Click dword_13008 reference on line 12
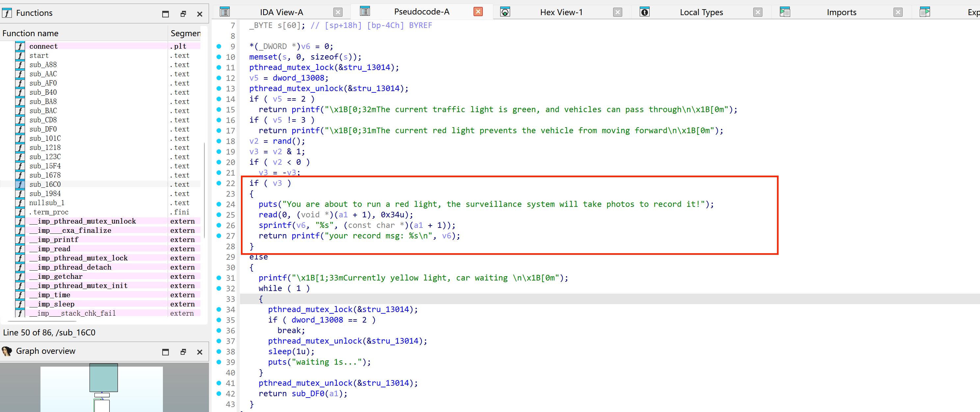Viewport: 980px width, 412px height. pyautogui.click(x=298, y=78)
